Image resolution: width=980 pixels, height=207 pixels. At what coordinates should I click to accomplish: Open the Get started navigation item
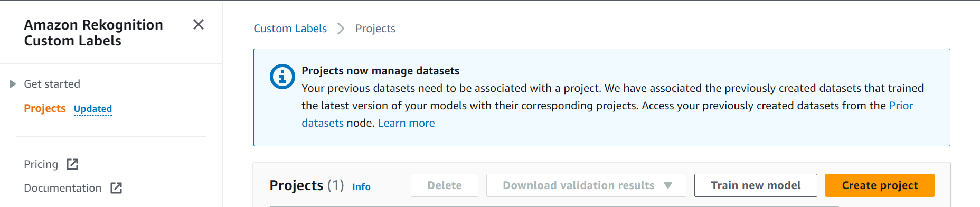52,84
